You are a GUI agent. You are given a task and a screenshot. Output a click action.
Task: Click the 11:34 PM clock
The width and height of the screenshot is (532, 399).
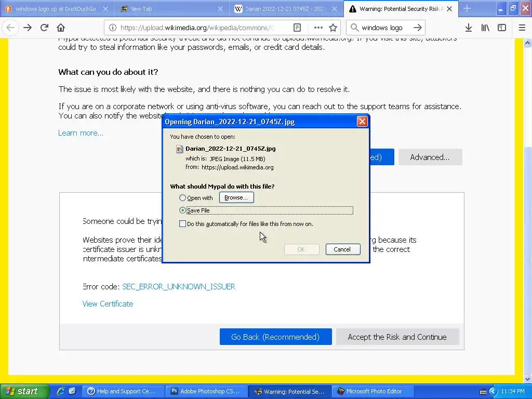pos(513,391)
